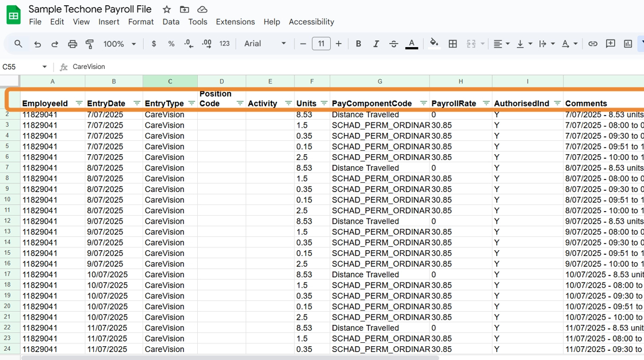Open the Units column filter

(x=324, y=103)
